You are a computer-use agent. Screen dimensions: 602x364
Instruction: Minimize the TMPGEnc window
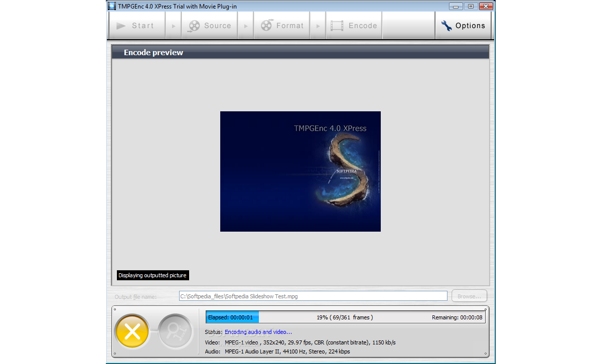click(x=456, y=6)
